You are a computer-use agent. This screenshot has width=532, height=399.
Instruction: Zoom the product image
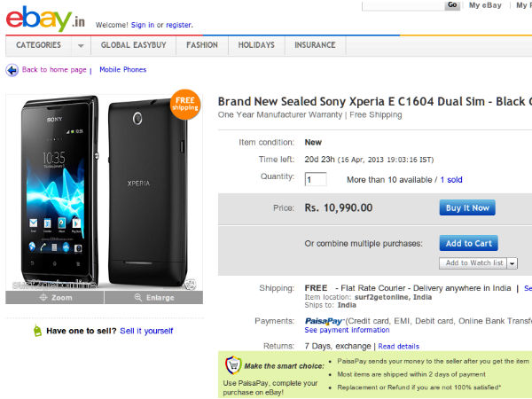click(55, 298)
